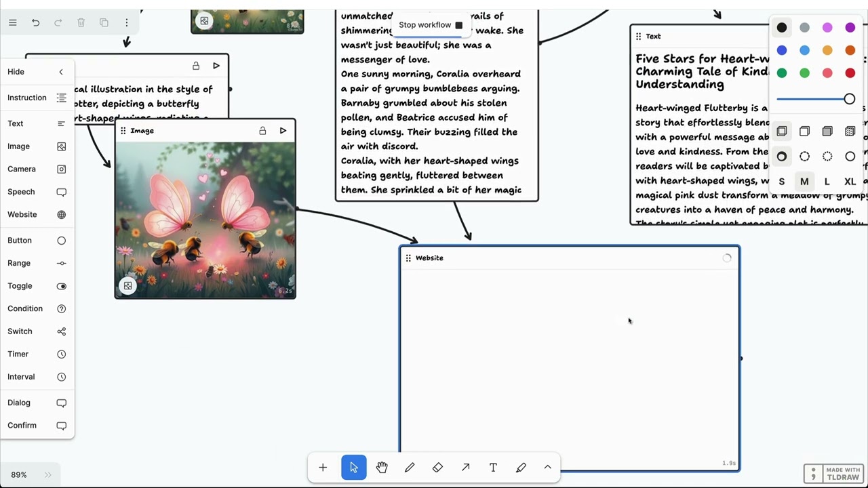Activate the Hand pan tool
This screenshot has width=868, height=488.
pyautogui.click(x=382, y=468)
